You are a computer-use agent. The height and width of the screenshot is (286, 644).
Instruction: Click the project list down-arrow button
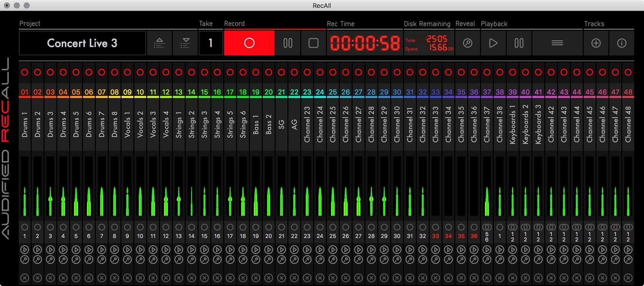(x=185, y=43)
